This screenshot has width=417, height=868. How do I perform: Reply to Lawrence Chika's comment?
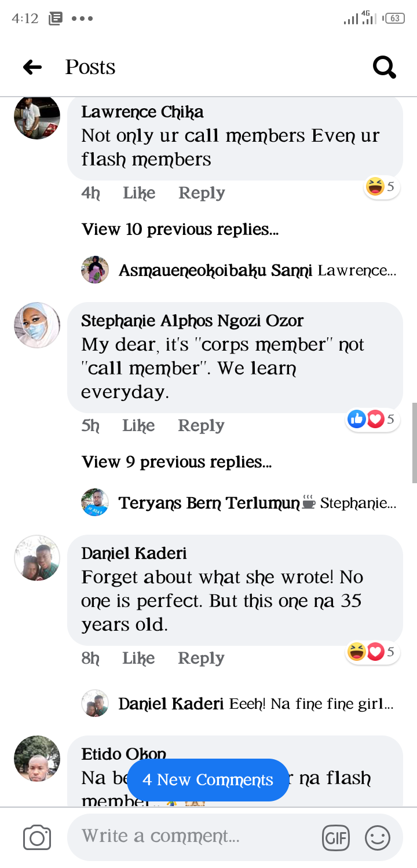point(202,193)
